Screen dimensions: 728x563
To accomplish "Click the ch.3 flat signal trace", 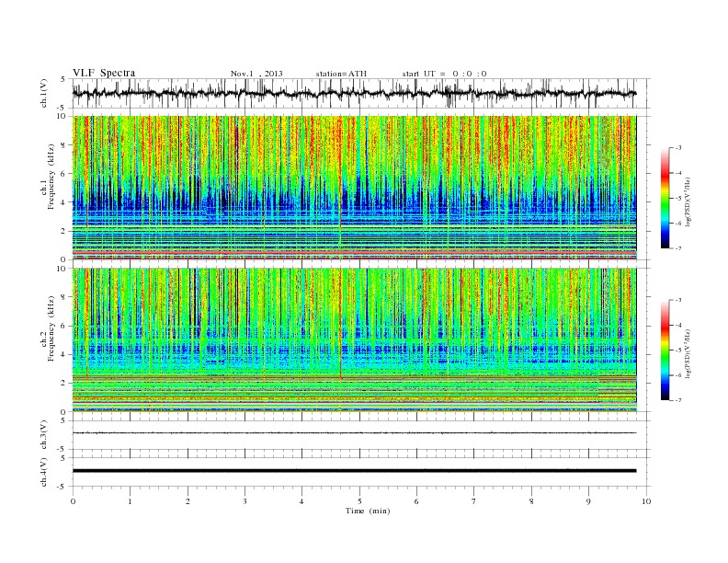I will point(354,433).
